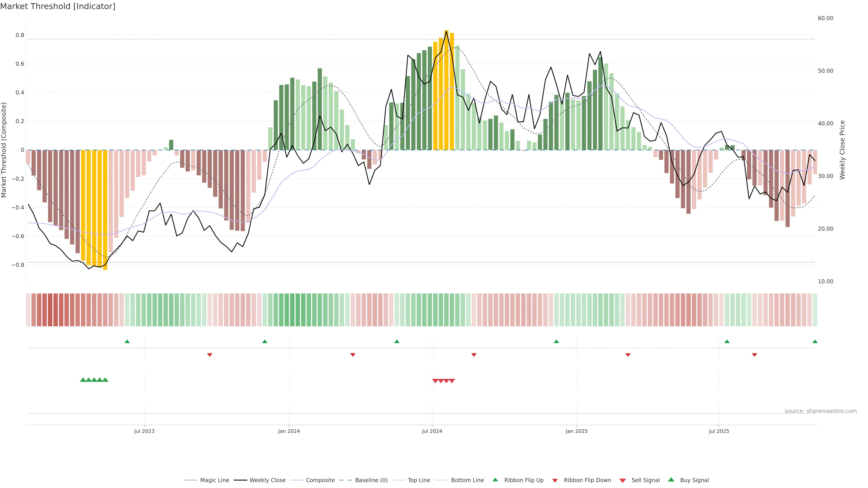This screenshot has width=868, height=488.
Task: Hide the Composite line via legend
Action: point(320,480)
